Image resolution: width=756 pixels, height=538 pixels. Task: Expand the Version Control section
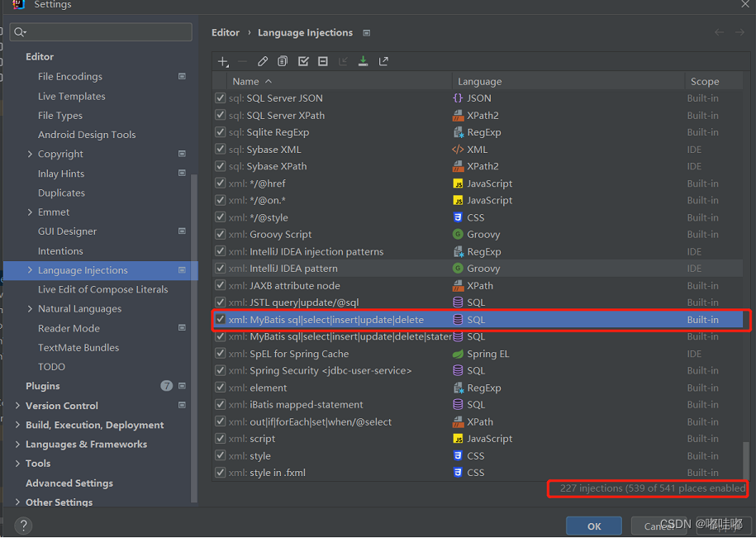(x=18, y=406)
